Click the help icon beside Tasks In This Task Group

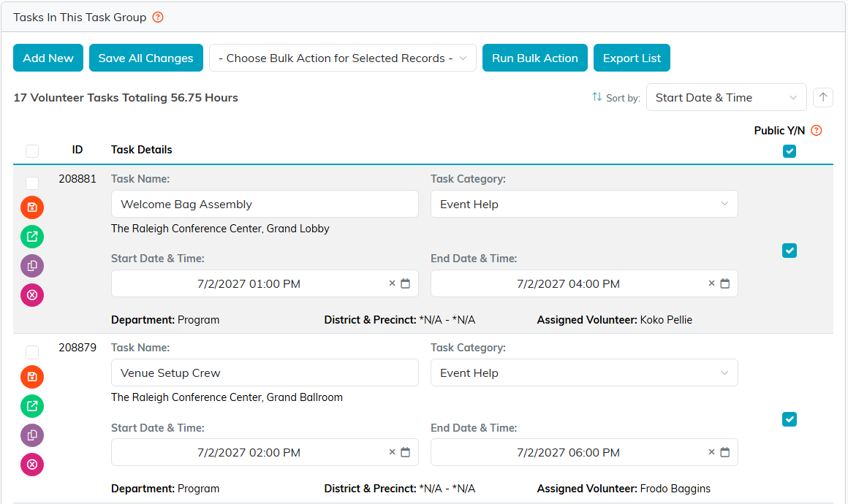pos(158,18)
